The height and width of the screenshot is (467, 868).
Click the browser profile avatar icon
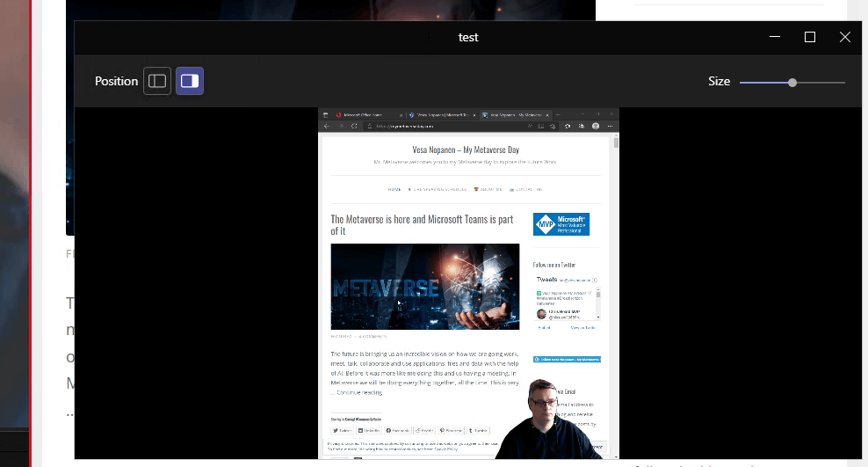pyautogui.click(x=596, y=127)
